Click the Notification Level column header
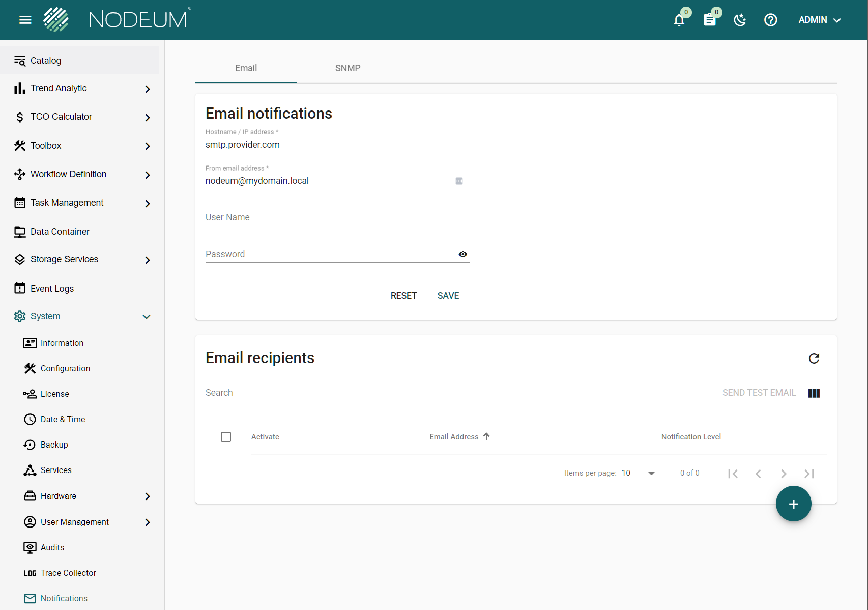The width and height of the screenshot is (868, 610). coord(691,437)
